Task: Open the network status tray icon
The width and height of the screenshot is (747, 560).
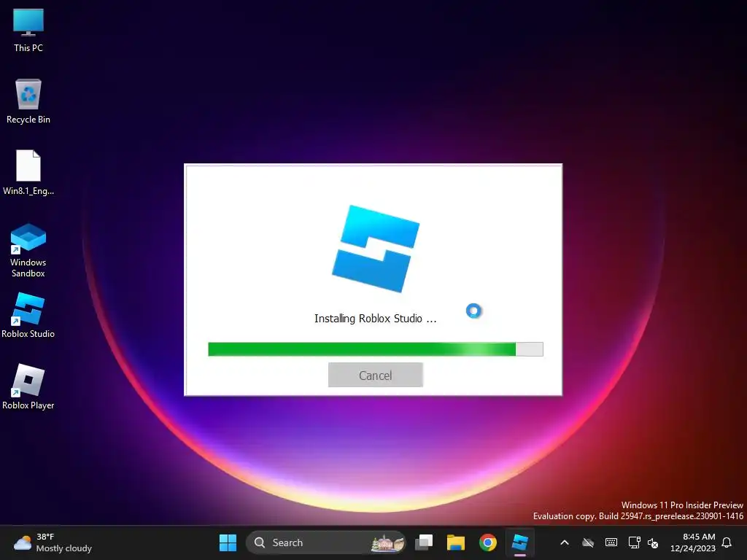Action: (634, 542)
